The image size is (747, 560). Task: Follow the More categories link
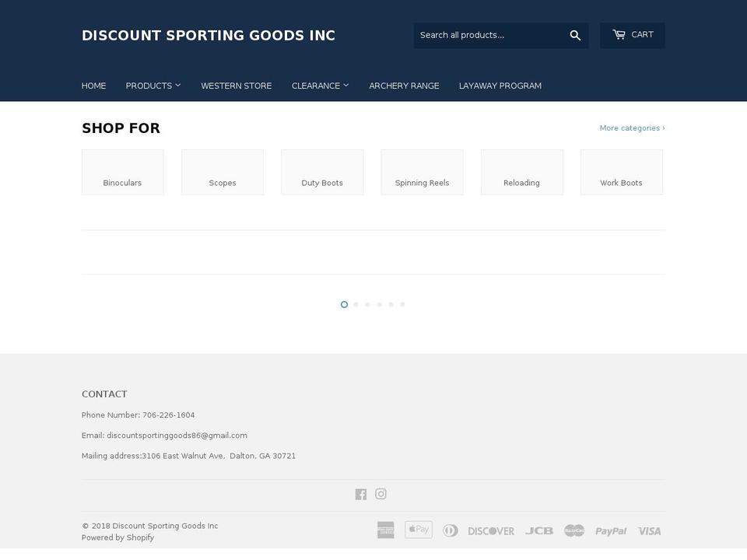click(x=632, y=128)
